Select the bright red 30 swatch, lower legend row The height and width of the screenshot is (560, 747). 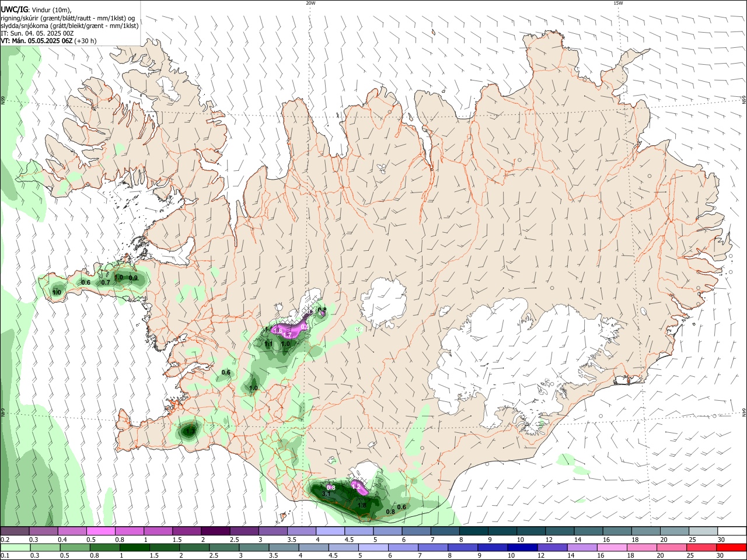[731, 547]
